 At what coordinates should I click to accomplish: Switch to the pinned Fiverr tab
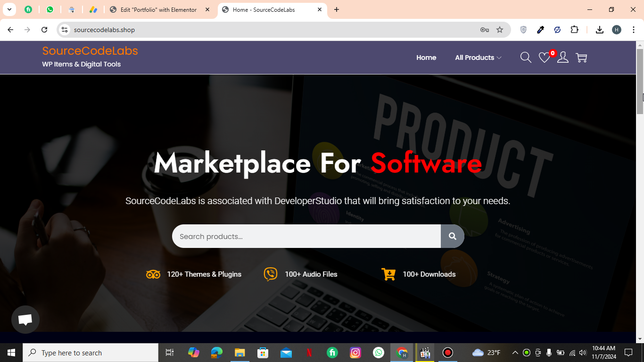click(28, 9)
